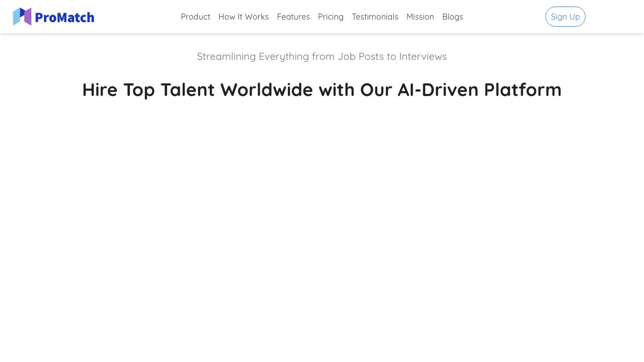Visit the Blogs page
The image size is (644, 362).
point(452,17)
